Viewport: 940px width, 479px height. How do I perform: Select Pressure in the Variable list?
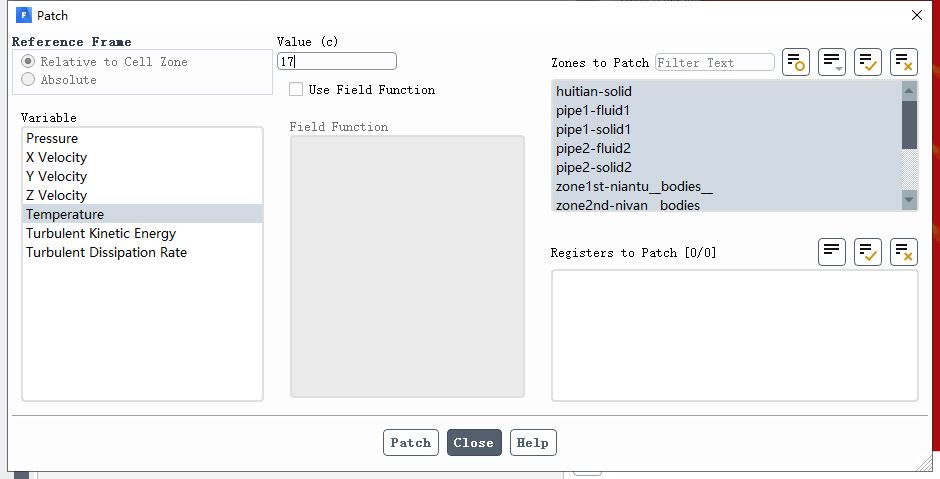point(52,139)
